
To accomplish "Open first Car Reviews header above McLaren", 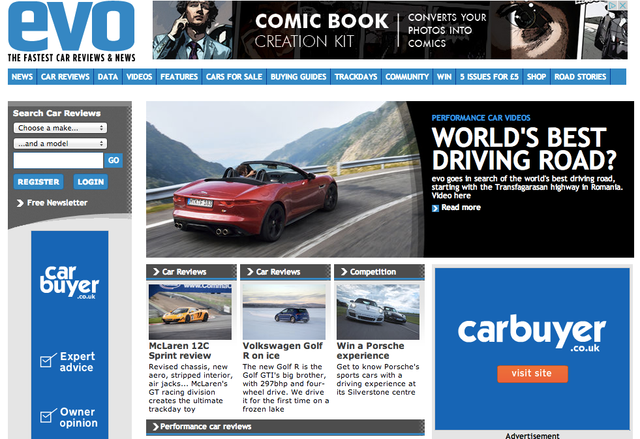I will tap(191, 272).
